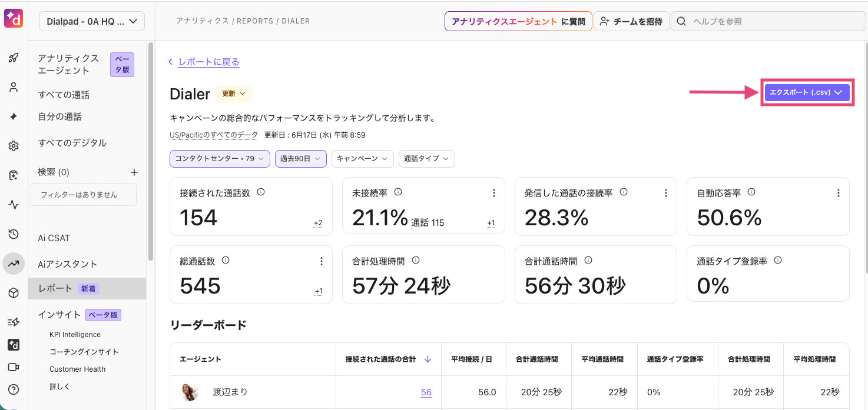Click 詳しく in the sidebar
The width and height of the screenshot is (868, 410).
point(59,387)
